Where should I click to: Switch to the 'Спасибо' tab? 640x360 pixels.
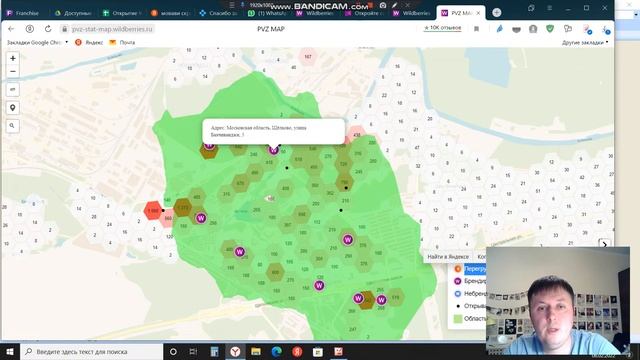pos(219,13)
